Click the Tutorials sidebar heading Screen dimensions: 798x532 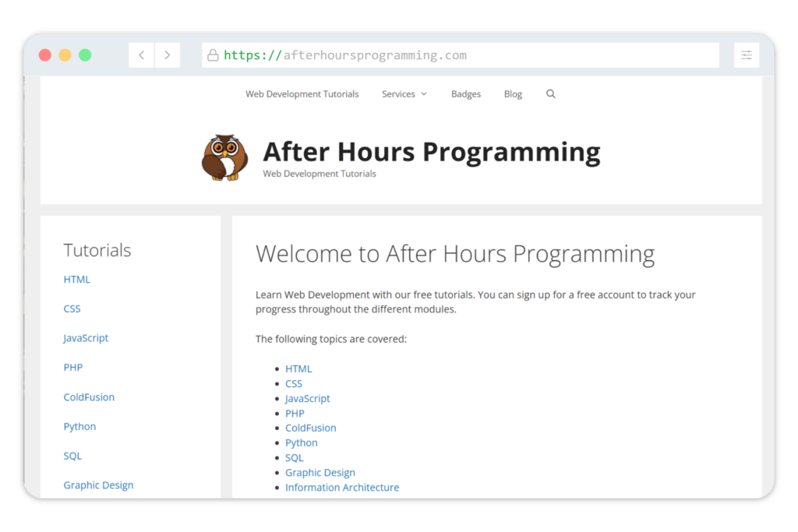tap(97, 250)
